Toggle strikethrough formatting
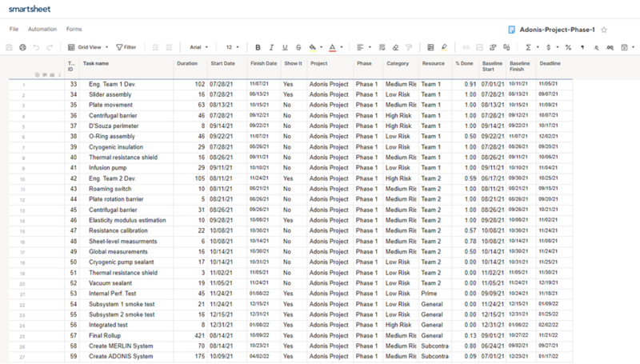The image size is (640, 364). [298, 47]
